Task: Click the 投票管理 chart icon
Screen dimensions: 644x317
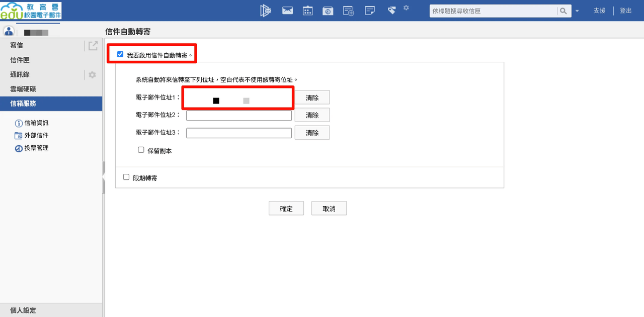Action: pyautogui.click(x=19, y=148)
